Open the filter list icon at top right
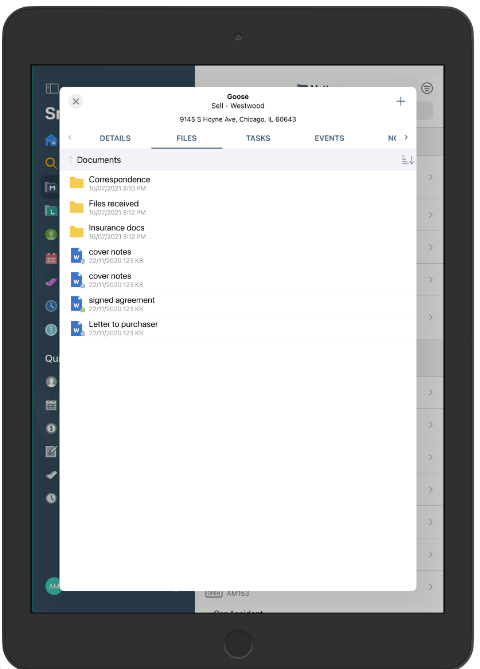 (427, 88)
